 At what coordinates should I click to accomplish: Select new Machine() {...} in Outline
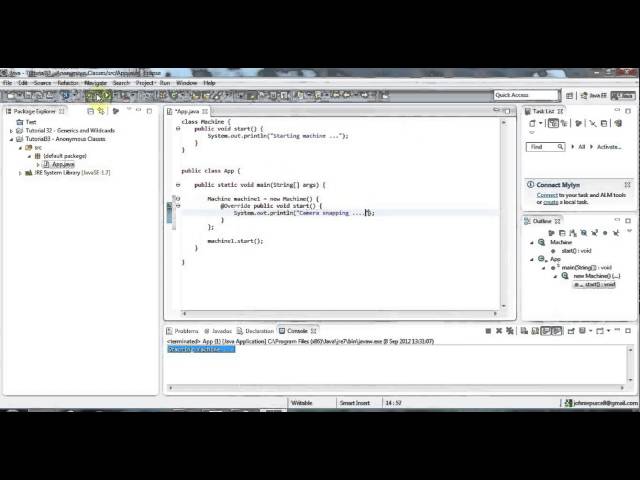pos(596,276)
